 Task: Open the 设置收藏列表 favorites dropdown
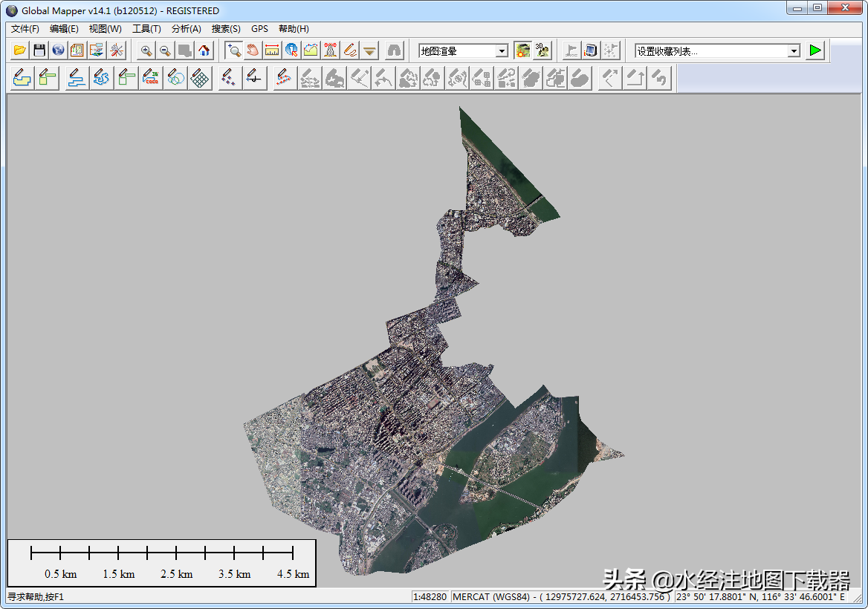[x=794, y=51]
